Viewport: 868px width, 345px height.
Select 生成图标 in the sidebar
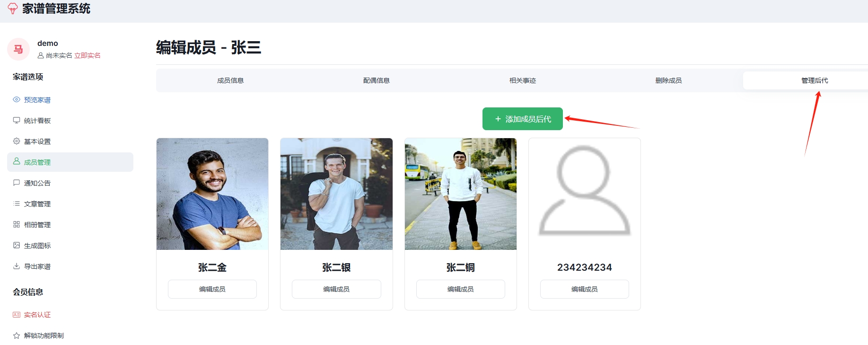click(37, 246)
